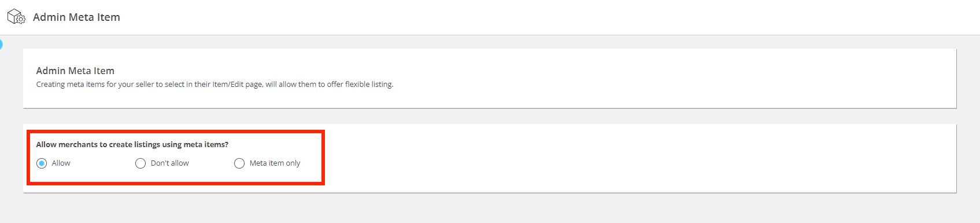This screenshot has width=980, height=223.
Task: Pick the Meta item only radio button
Action: (x=239, y=163)
